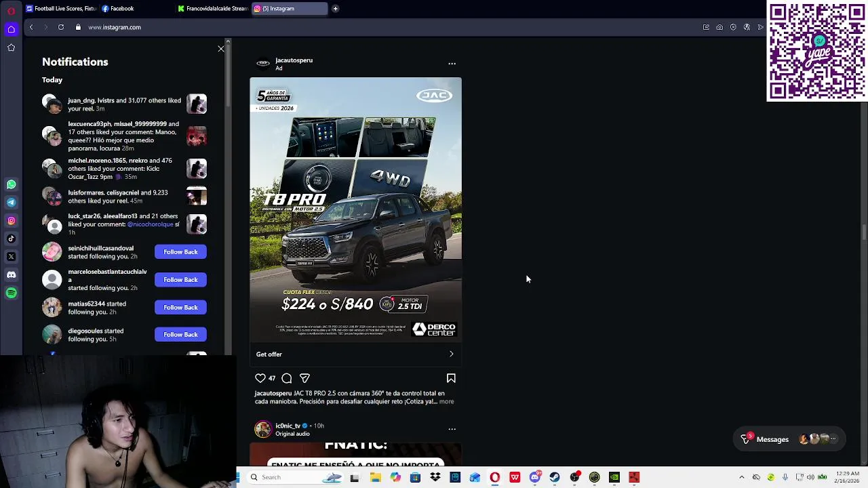Open michel.moreno.1865 liked comment notification
This screenshot has height=488, width=868.
coord(124,169)
